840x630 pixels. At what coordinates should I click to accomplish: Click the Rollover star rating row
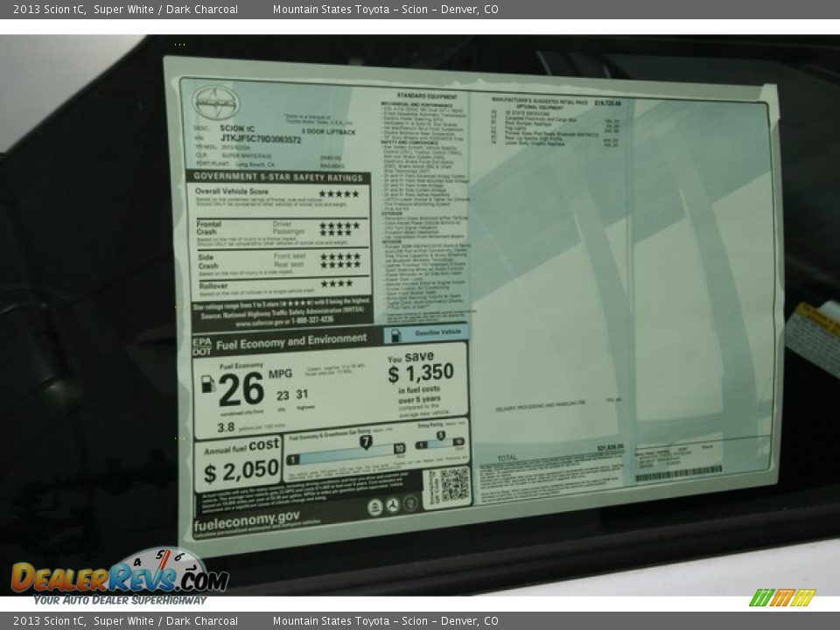coord(337,283)
